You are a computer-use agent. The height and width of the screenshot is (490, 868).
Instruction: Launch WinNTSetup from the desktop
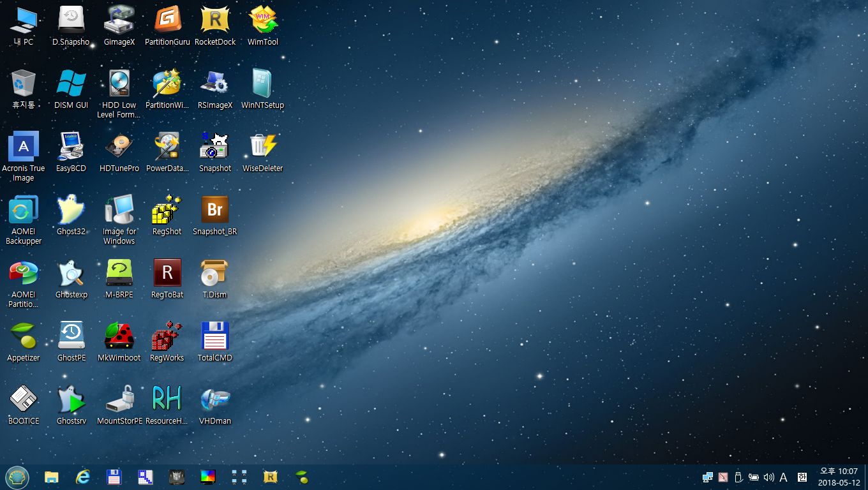pyautogui.click(x=263, y=89)
